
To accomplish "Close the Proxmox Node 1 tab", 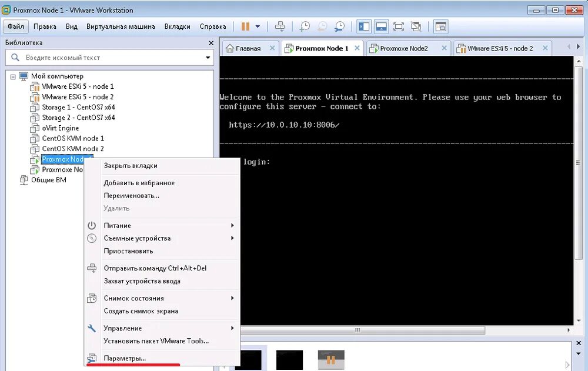I will tap(357, 48).
